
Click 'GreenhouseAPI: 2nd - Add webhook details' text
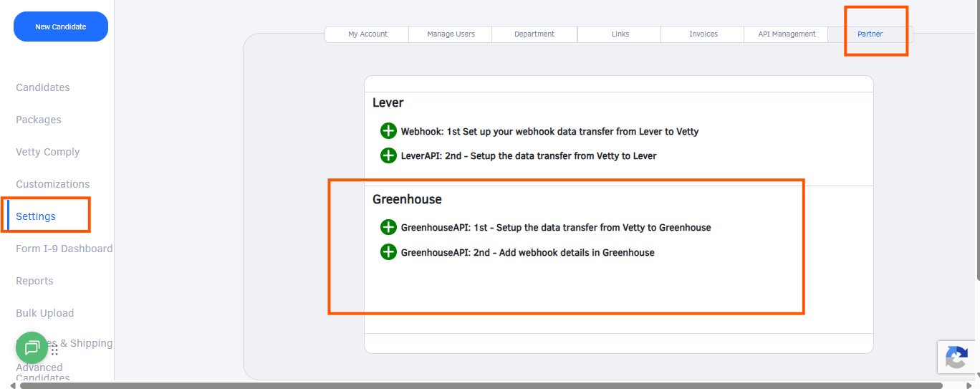528,252
